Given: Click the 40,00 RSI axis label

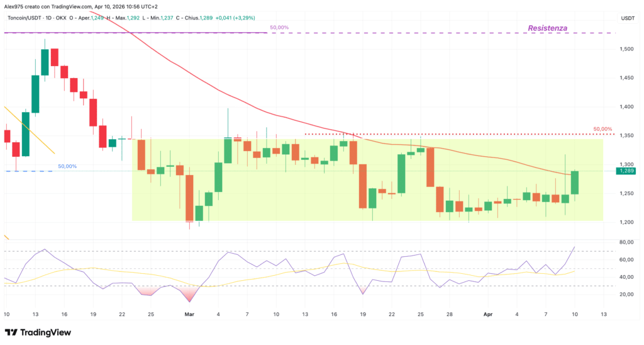Looking at the screenshot, I should click(626, 277).
